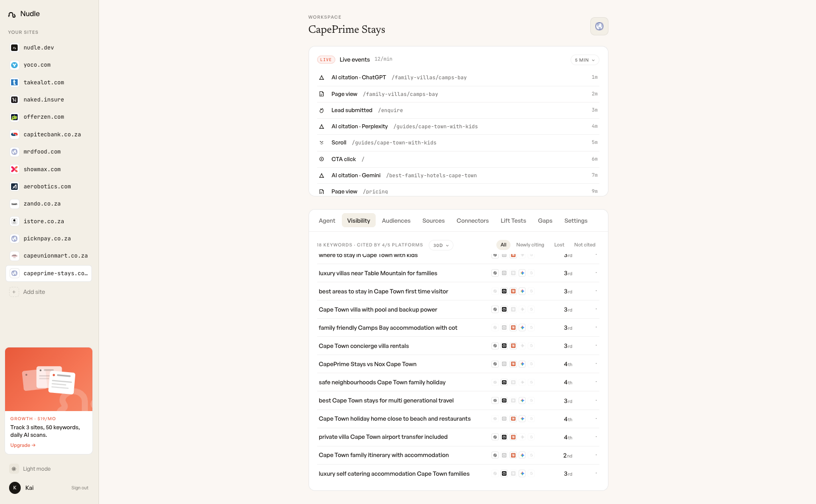816x504 pixels.
Task: Open the capeprime-stays site entry
Action: click(48, 273)
